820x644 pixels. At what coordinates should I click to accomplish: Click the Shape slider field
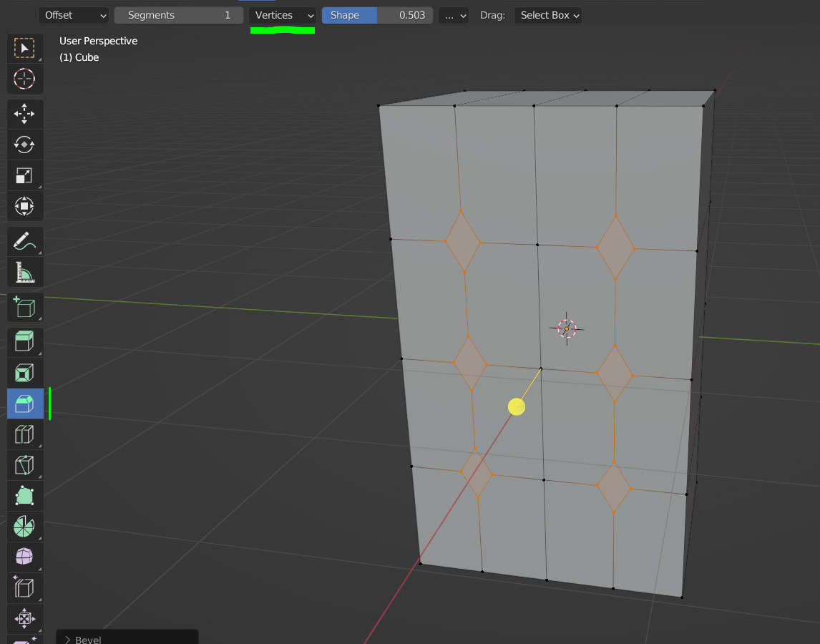click(377, 15)
